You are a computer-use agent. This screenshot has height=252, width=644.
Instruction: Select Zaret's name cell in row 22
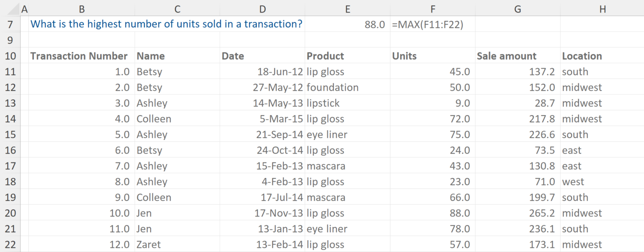point(177,244)
